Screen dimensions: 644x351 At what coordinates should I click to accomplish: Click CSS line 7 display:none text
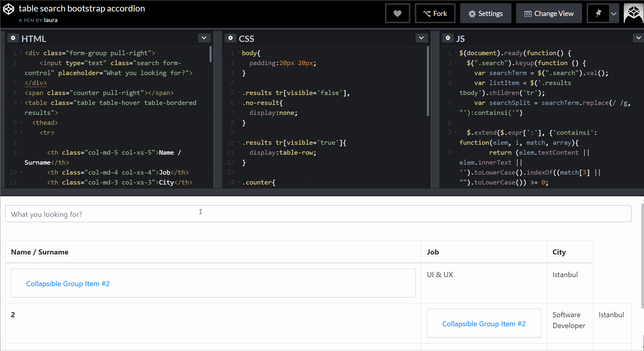[273, 113]
